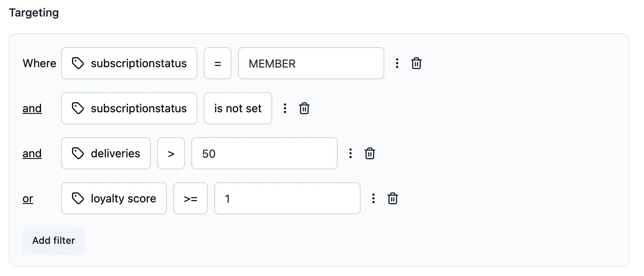Click the tag icon on the deliveries filter
Viewport: 644px width, 276px height.
pyautogui.click(x=78, y=153)
